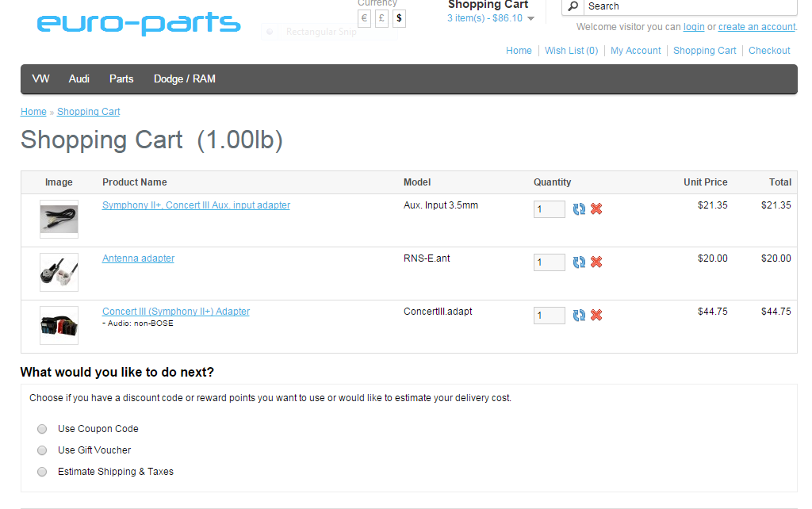Click the login link
This screenshot has width=812, height=509.
pos(694,27)
